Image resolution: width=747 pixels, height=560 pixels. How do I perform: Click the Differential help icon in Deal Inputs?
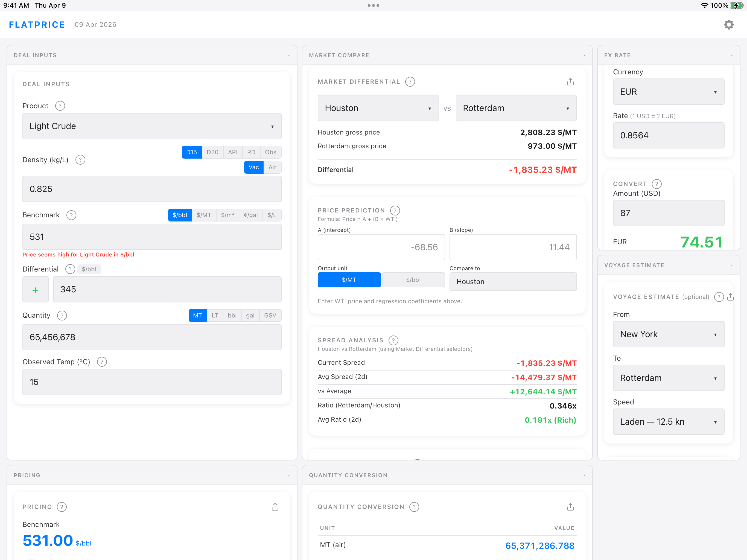pos(70,269)
